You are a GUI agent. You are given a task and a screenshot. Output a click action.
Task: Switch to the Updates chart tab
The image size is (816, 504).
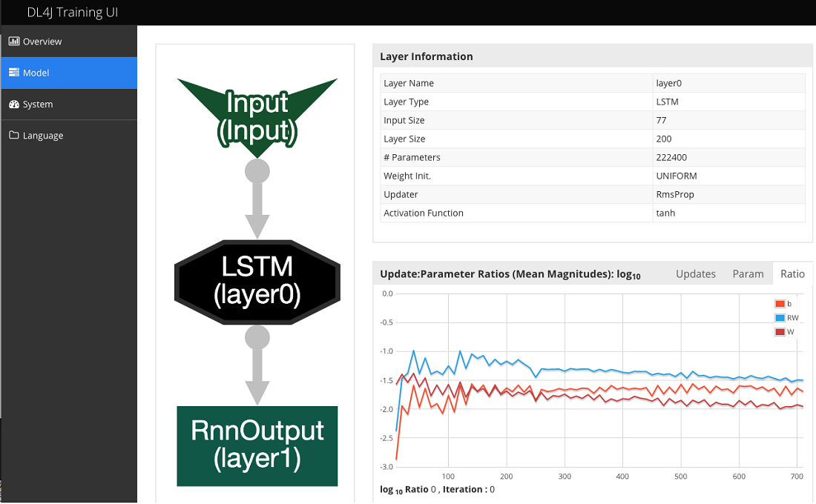click(x=695, y=273)
